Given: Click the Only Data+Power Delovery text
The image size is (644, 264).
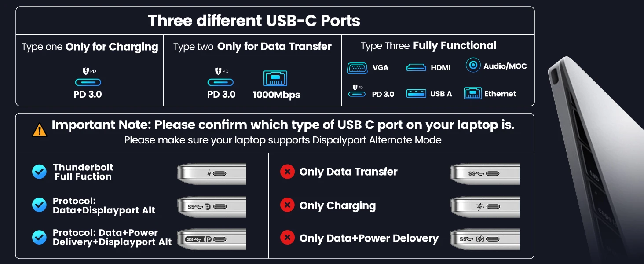Looking at the screenshot, I should [369, 238].
